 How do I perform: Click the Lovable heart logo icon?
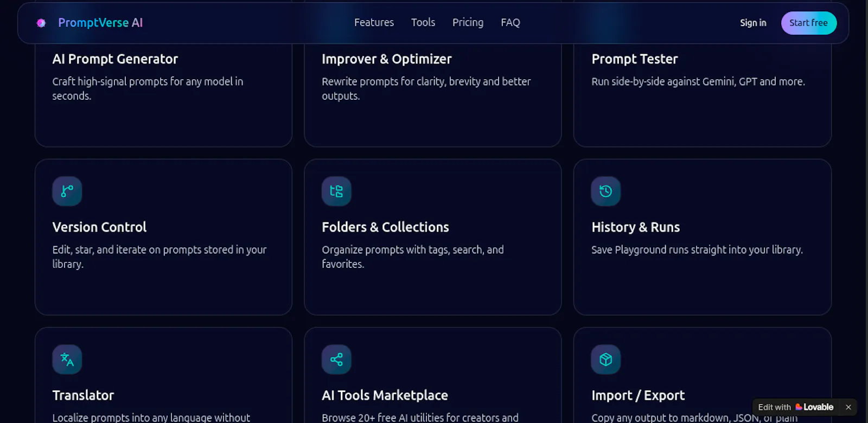(799, 407)
